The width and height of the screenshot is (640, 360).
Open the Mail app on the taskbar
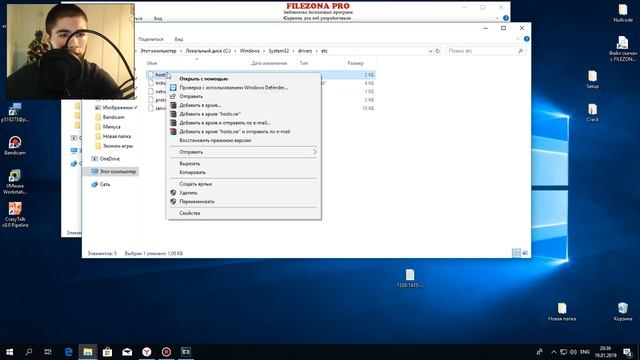pos(127,351)
